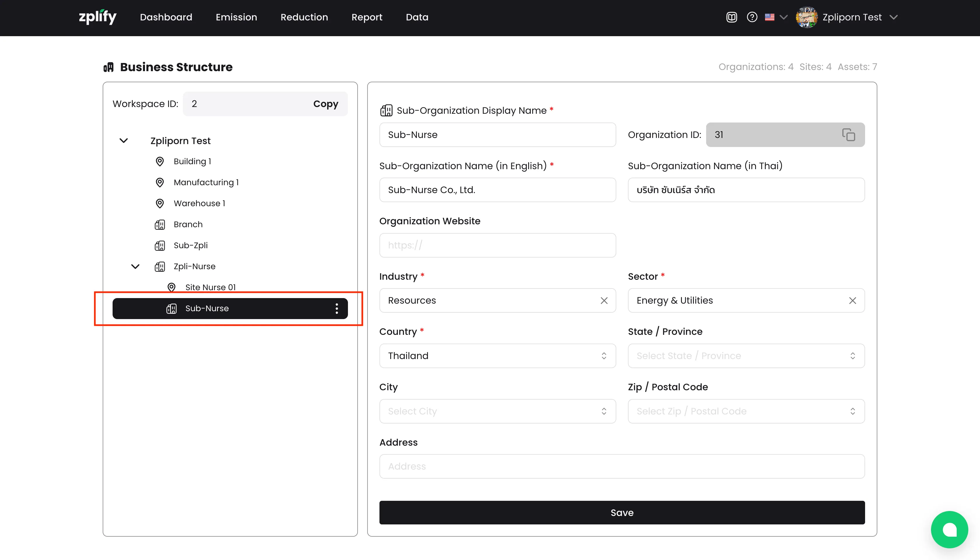Image resolution: width=980 pixels, height=560 pixels.
Task: Open the three-dot menu on Sub-Nurse
Action: click(337, 309)
